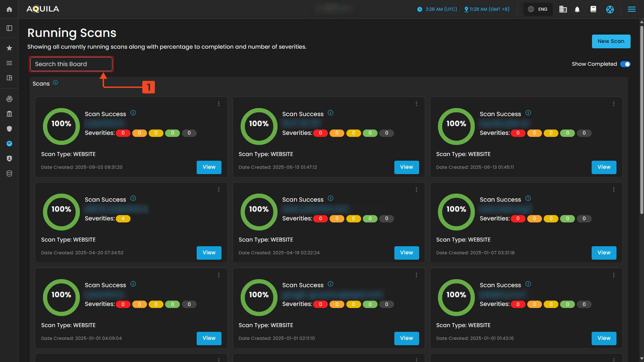Open the favorites star icon

coord(9,48)
